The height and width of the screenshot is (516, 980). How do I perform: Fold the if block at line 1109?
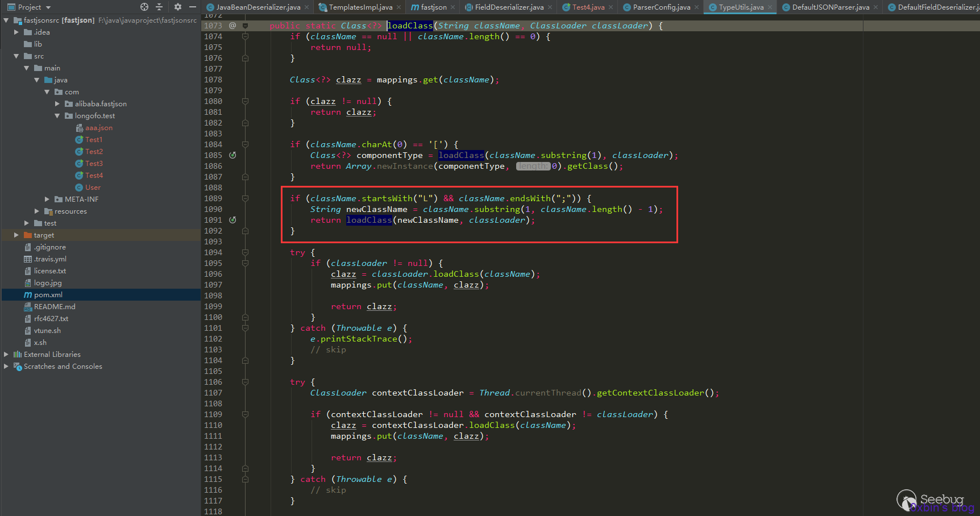click(x=245, y=414)
